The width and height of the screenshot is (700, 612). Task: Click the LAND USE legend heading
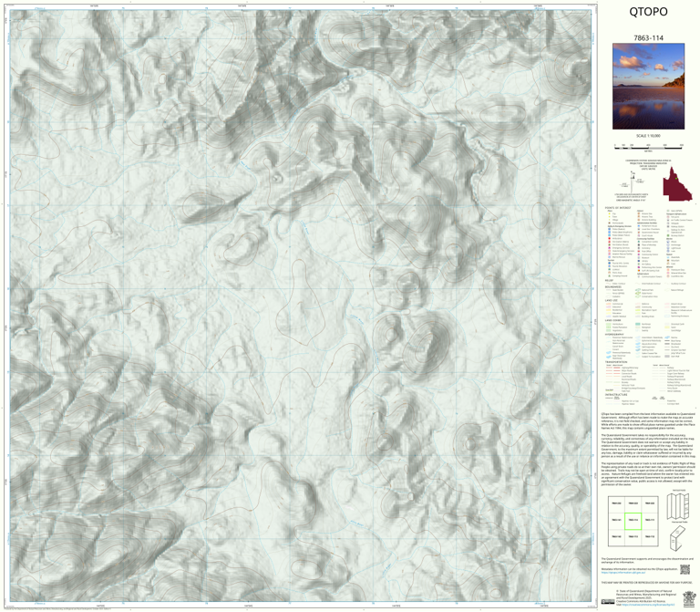612,301
